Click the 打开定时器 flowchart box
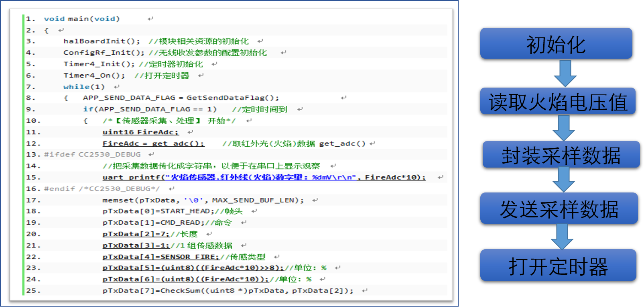Image resolution: width=644 pixels, height=307 pixels. pyautogui.click(x=558, y=265)
